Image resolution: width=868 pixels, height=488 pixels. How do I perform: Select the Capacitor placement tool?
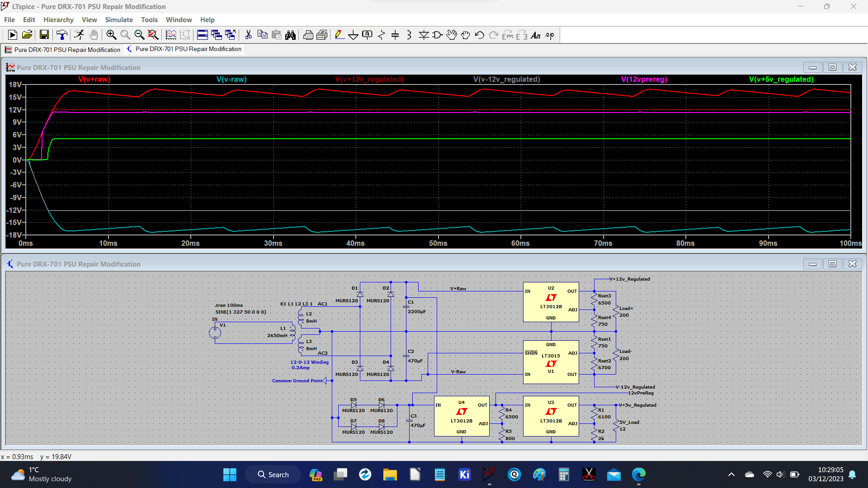pos(395,35)
